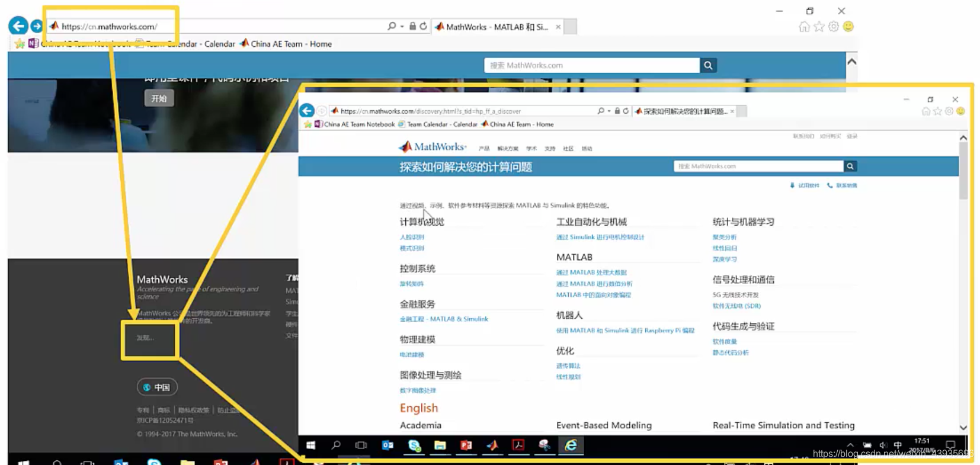Click the front window discovery URL address bar

(x=462, y=111)
